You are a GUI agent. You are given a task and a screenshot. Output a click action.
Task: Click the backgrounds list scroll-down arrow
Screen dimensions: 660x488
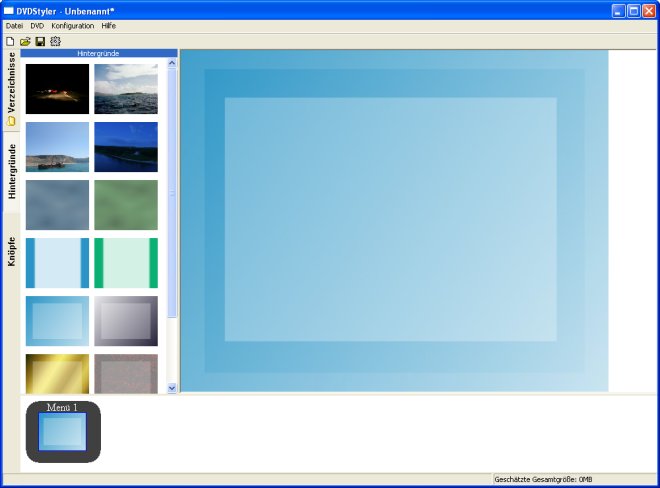[x=172, y=388]
